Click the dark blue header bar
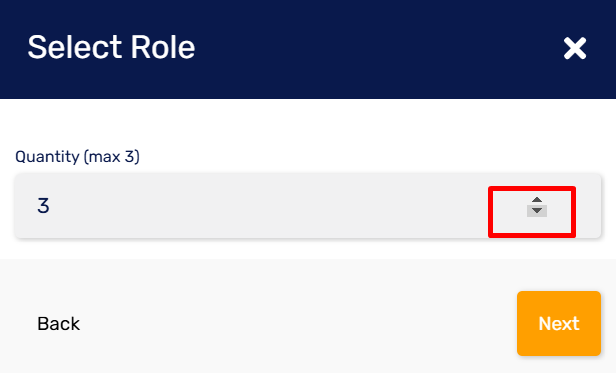616x373 pixels. (308, 49)
